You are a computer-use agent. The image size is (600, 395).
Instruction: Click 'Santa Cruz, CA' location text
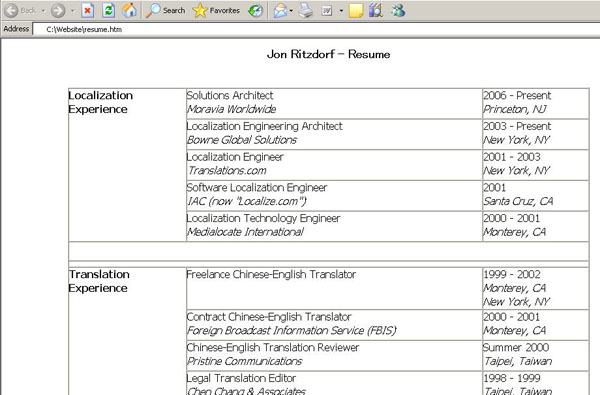[518, 201]
